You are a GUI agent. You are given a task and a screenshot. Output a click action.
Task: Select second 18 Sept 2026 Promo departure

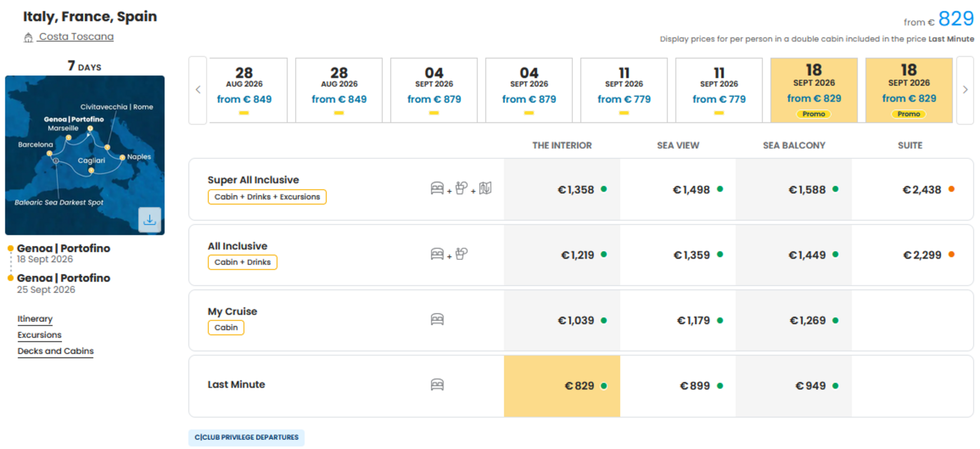(x=909, y=90)
